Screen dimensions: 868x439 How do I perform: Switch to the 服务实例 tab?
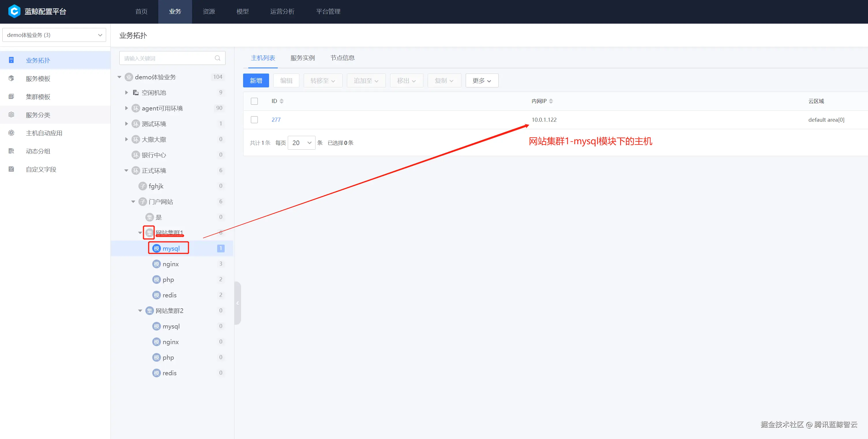302,58
